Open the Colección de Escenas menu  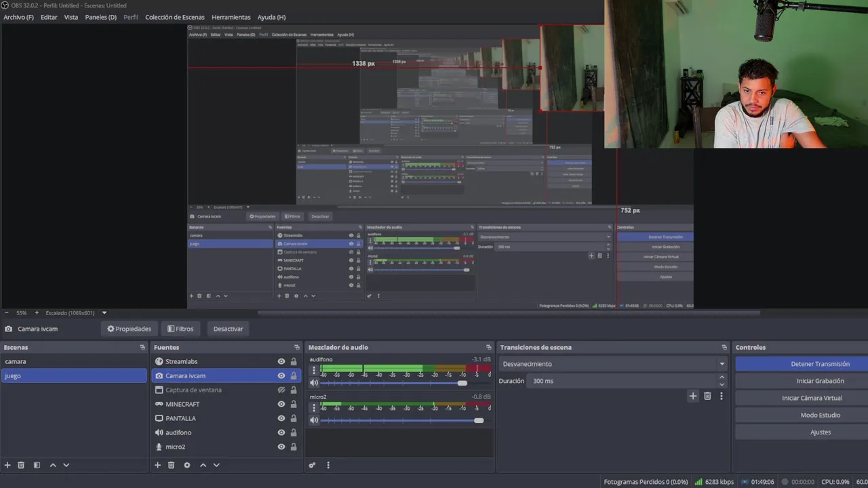tap(175, 17)
